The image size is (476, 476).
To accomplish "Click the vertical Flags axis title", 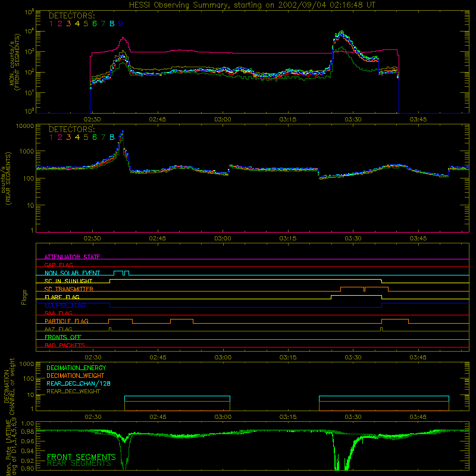I will [x=24, y=297].
